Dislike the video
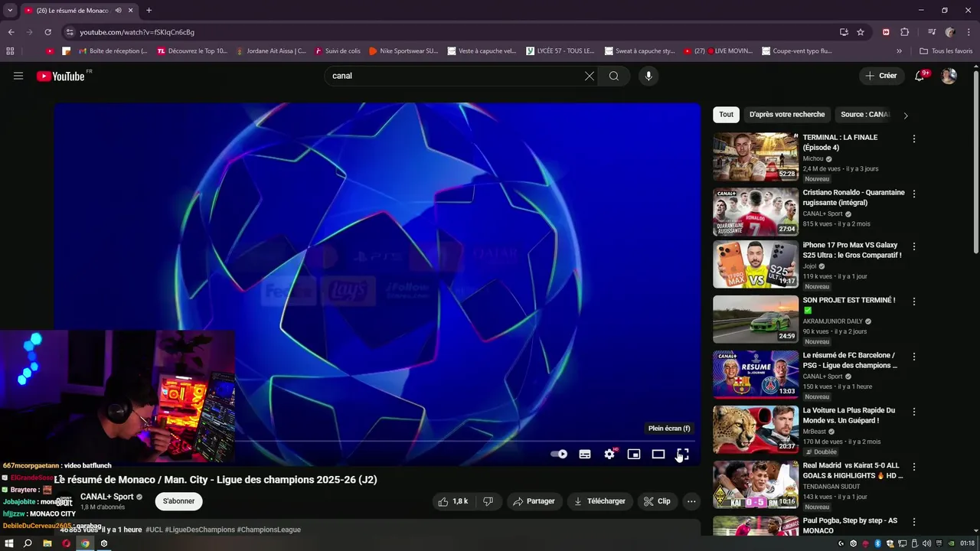The height and width of the screenshot is (551, 980). [x=488, y=501]
